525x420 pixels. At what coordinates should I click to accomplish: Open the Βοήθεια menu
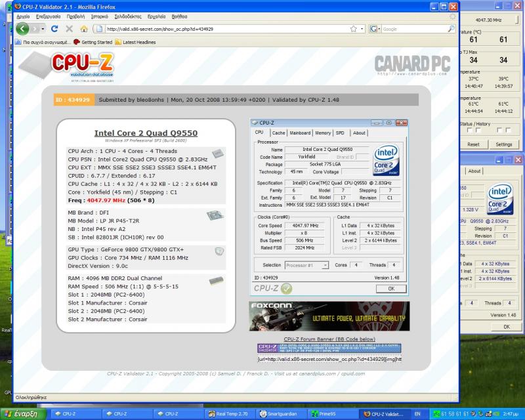click(x=179, y=16)
